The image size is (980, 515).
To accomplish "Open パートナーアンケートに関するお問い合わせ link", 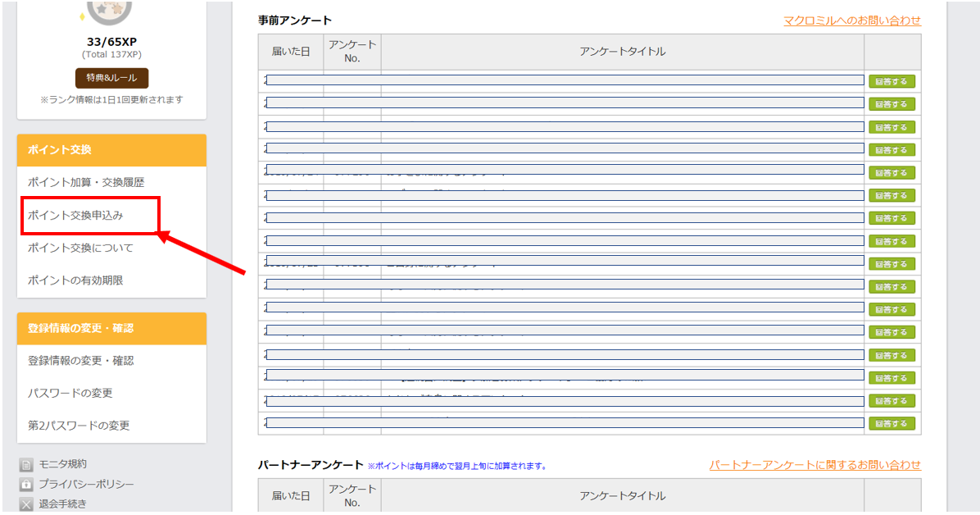I will pyautogui.click(x=814, y=465).
